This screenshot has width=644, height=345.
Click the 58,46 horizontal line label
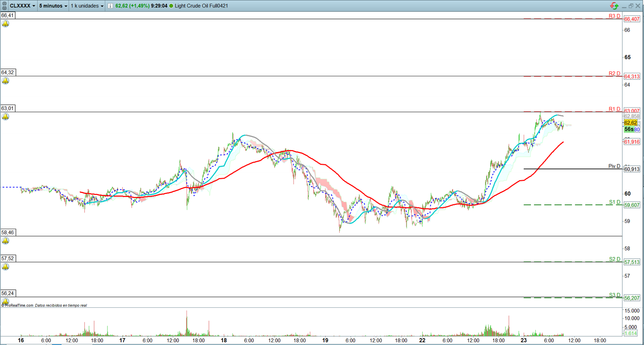point(8,233)
